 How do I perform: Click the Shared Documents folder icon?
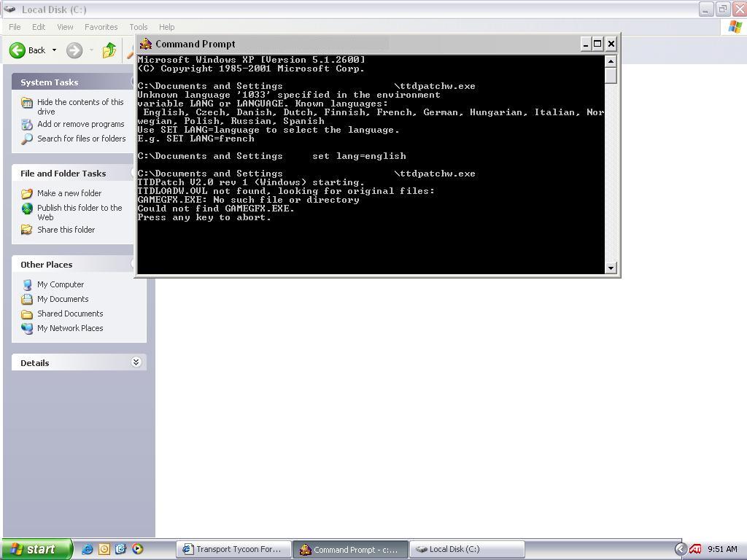27,314
